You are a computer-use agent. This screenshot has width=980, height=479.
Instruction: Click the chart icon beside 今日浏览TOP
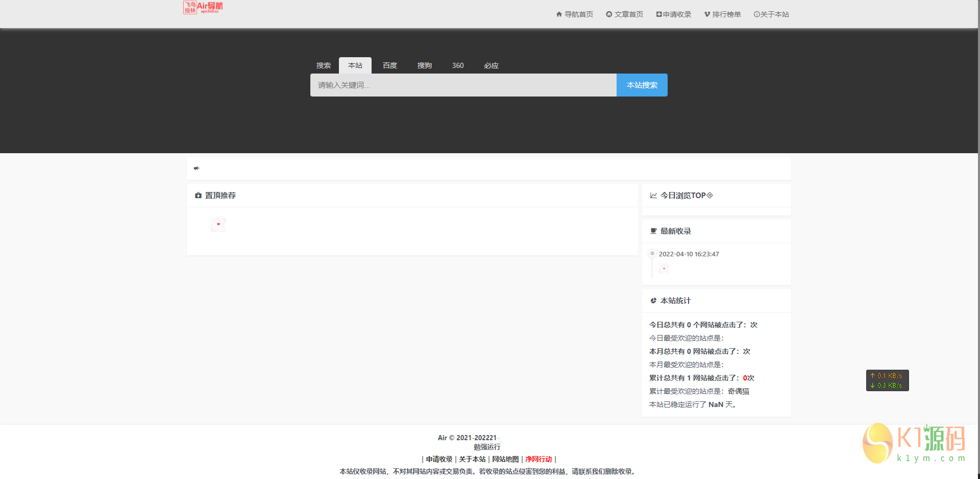tap(653, 195)
